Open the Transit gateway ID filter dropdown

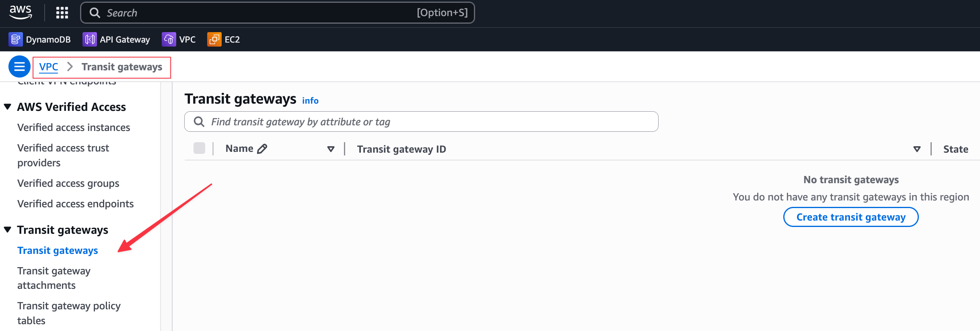click(x=917, y=149)
